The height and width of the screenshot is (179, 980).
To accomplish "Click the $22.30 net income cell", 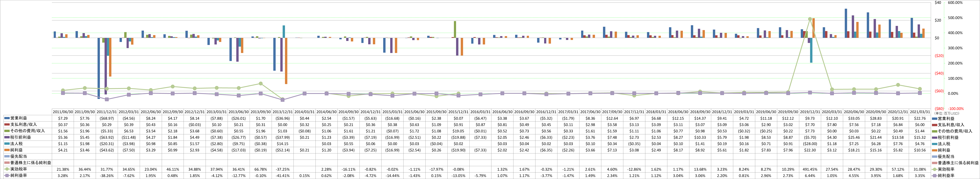I will [x=810, y=150].
